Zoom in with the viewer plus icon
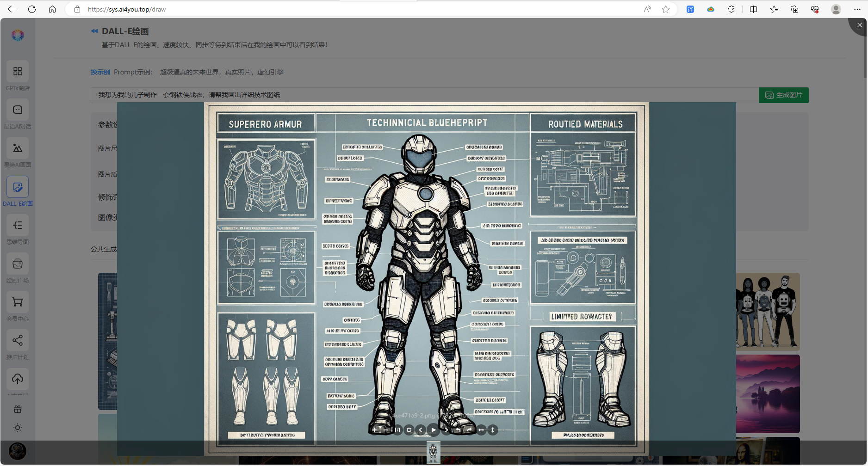 374,430
